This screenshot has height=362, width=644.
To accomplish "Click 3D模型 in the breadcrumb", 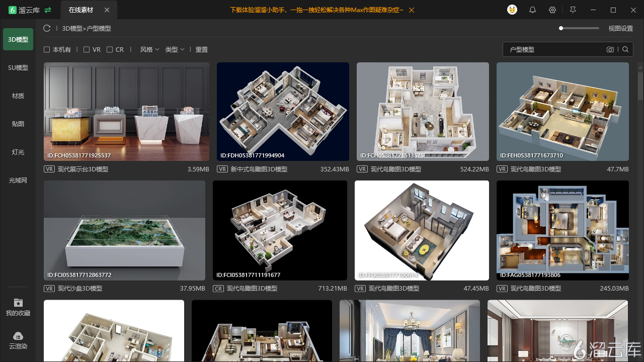I will [x=72, y=29].
